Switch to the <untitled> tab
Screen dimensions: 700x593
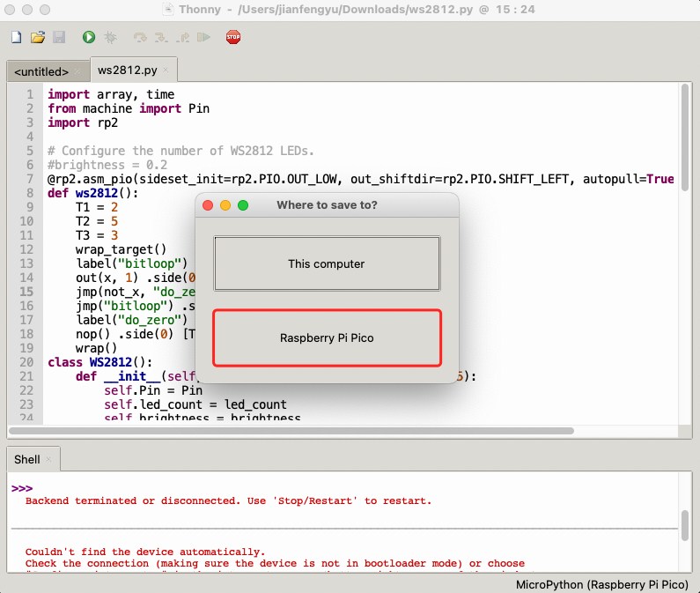pyautogui.click(x=41, y=71)
